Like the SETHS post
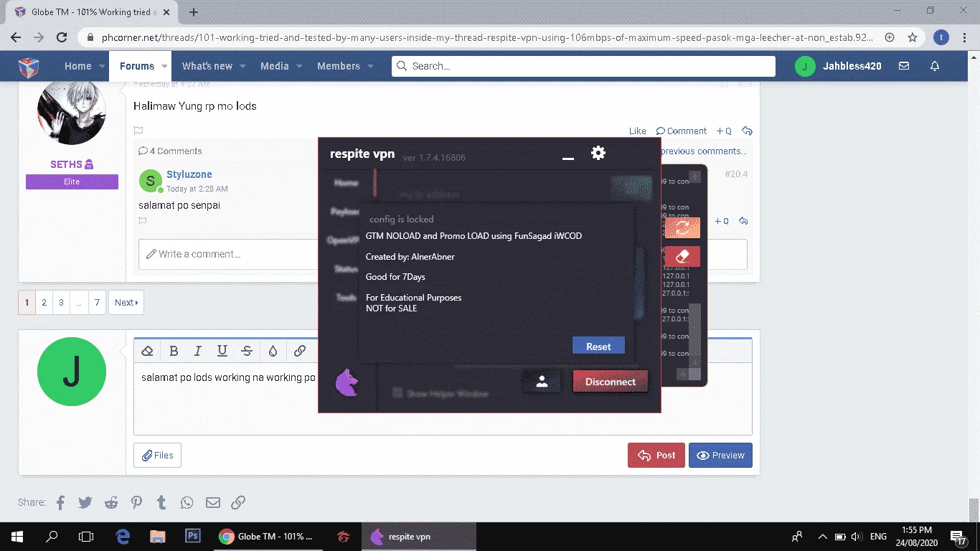This screenshot has width=980, height=551. tap(638, 131)
